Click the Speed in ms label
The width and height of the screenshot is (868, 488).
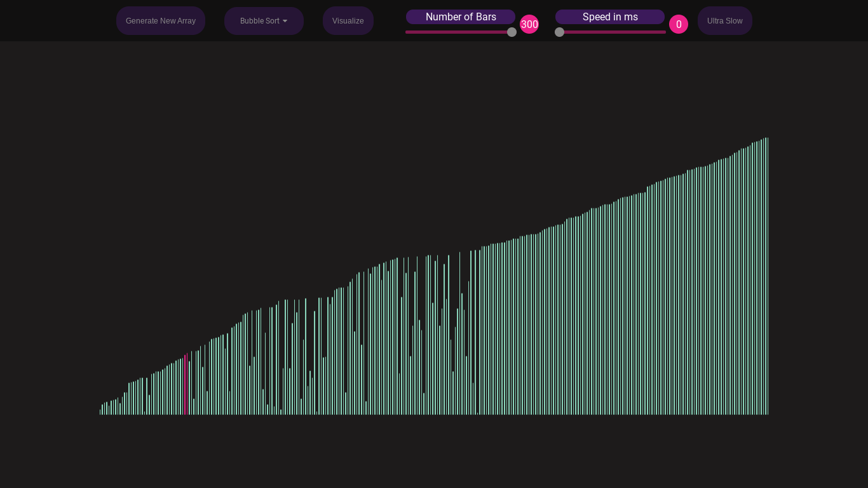point(610,17)
